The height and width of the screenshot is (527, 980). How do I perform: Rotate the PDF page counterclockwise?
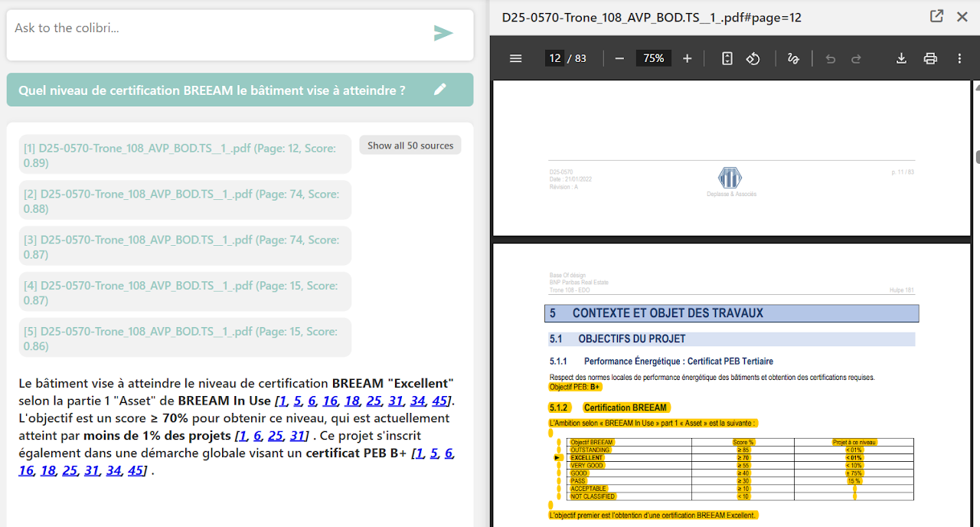753,57
